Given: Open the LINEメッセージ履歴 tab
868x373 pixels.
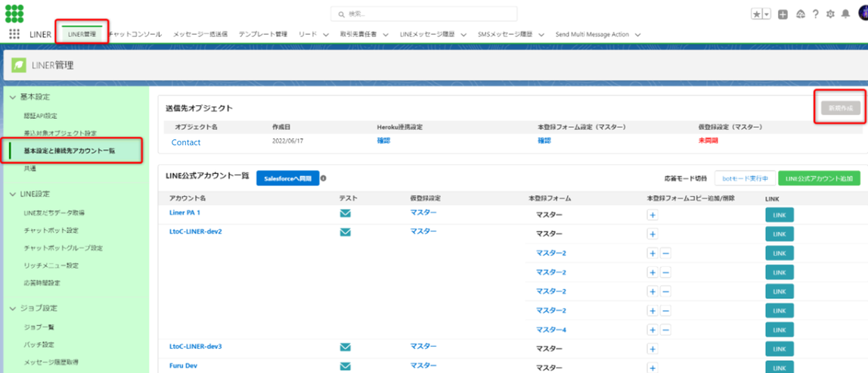Looking at the screenshot, I should tap(426, 34).
